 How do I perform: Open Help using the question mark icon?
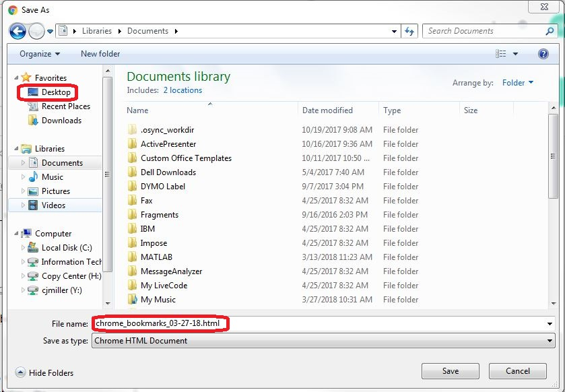(x=543, y=54)
